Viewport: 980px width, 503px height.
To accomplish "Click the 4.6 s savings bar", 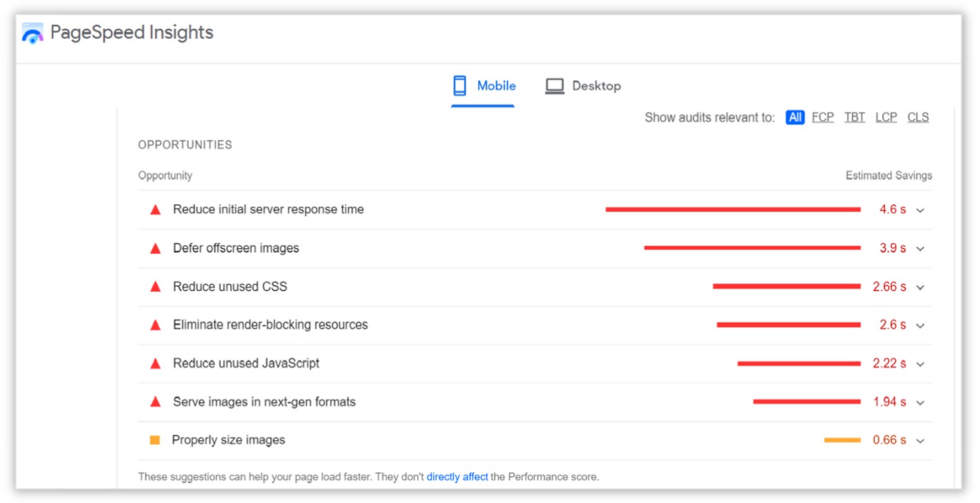I will pyautogui.click(x=733, y=209).
